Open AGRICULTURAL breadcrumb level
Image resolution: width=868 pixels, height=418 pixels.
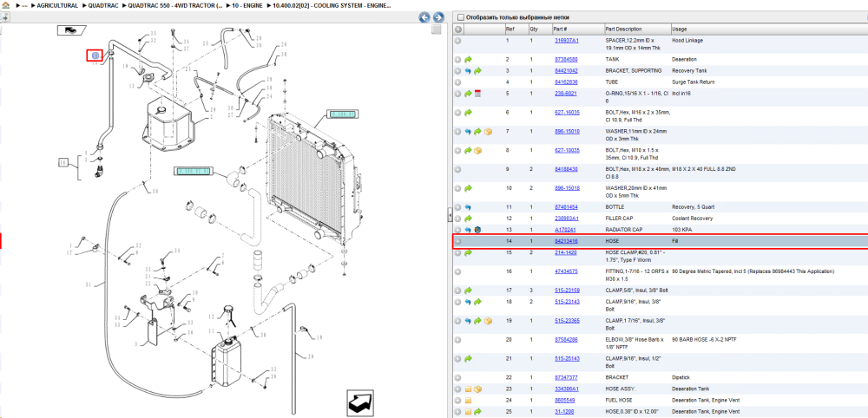pyautogui.click(x=57, y=5)
